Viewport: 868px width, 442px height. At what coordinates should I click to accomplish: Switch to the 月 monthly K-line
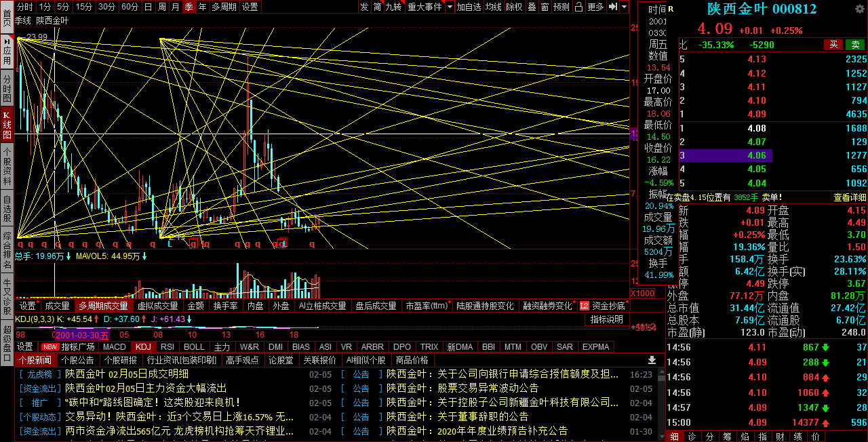175,7
